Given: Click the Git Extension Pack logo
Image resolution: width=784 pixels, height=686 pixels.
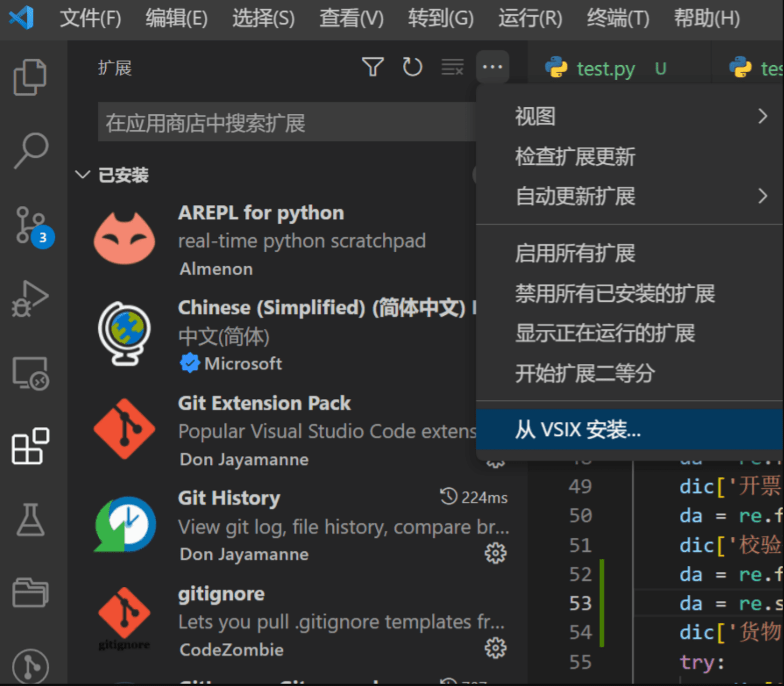Looking at the screenshot, I should click(124, 429).
